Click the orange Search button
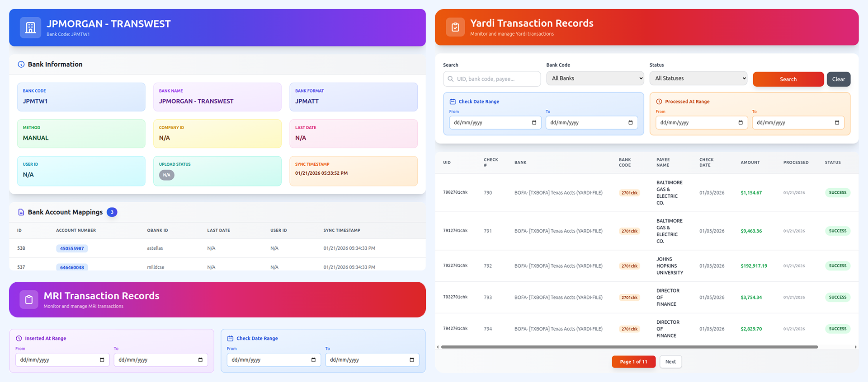This screenshot has height=382, width=868. coord(788,79)
